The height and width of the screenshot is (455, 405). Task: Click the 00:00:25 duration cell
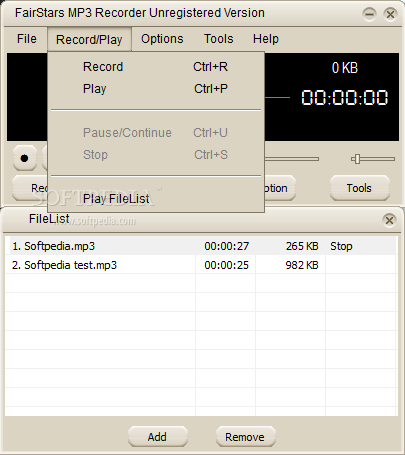[226, 265]
